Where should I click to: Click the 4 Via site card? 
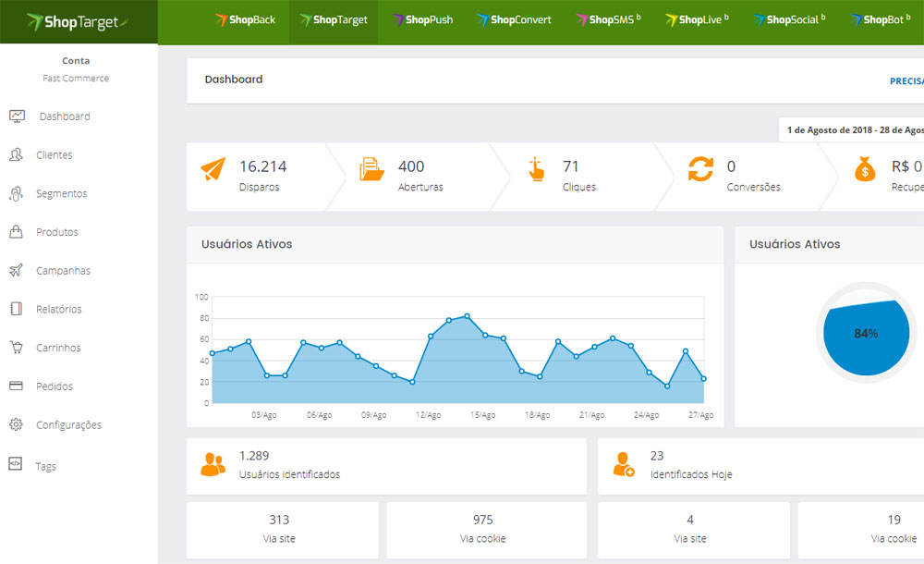694,530
